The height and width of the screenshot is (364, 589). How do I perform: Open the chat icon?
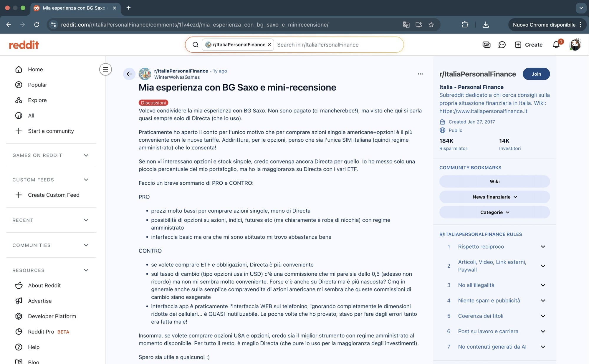pos(502,45)
